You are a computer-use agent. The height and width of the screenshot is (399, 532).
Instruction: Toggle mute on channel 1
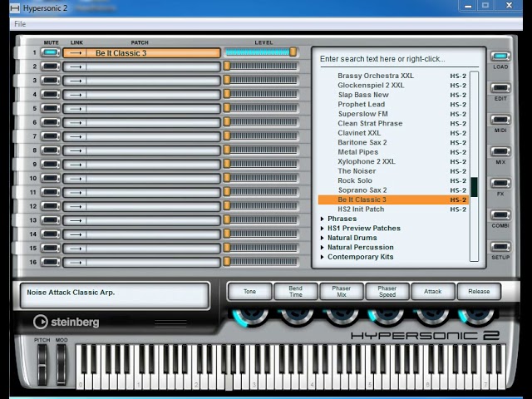pos(50,52)
